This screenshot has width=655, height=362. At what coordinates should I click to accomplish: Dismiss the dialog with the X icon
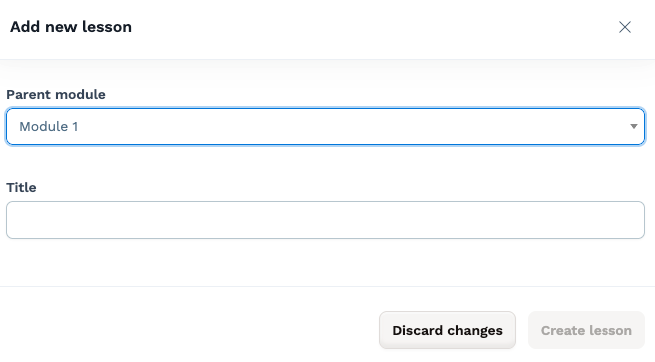pos(625,27)
